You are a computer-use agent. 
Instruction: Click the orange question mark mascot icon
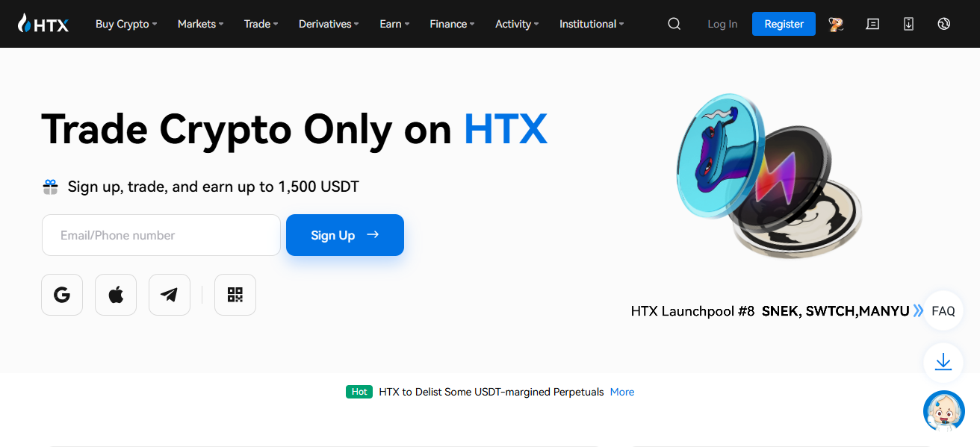coord(836,24)
